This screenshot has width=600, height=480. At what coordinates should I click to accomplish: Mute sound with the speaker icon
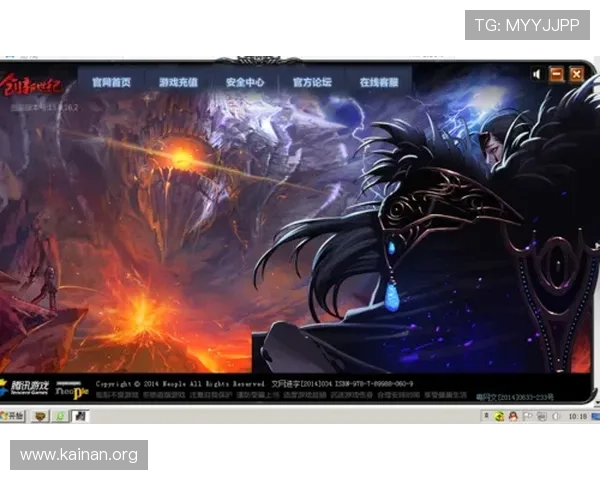[537, 74]
